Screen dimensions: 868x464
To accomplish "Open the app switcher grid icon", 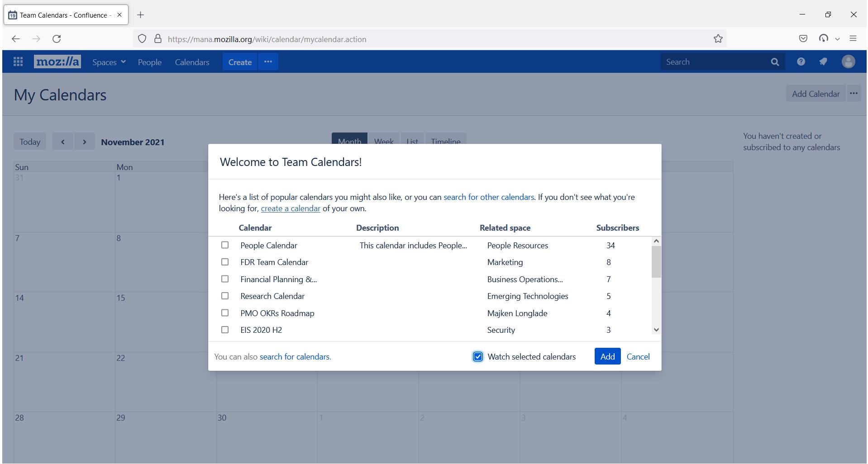I will coord(18,62).
